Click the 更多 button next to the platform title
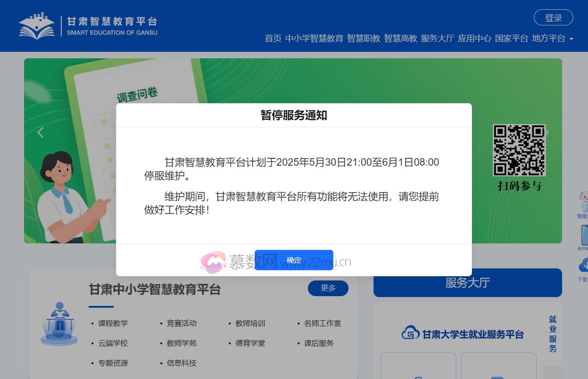The height and width of the screenshot is (379, 588). (328, 288)
